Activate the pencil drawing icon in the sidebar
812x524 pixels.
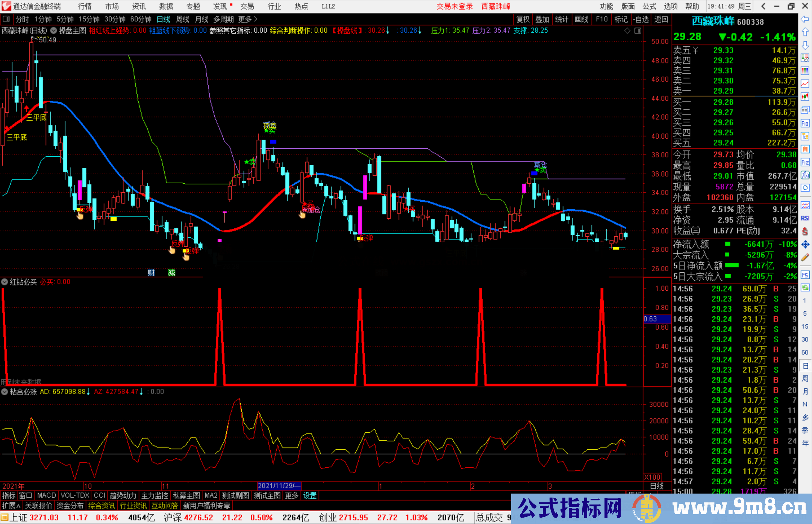pyautogui.click(x=805, y=255)
